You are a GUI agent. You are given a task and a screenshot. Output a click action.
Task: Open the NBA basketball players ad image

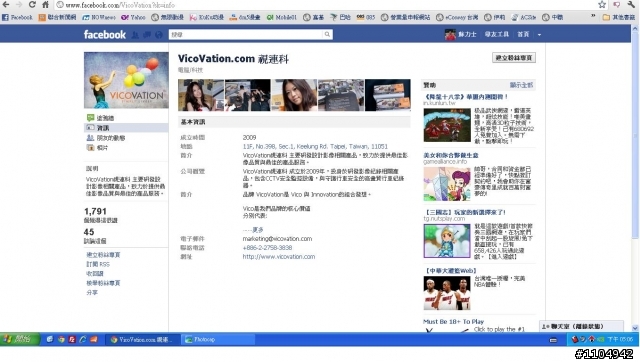point(447,293)
